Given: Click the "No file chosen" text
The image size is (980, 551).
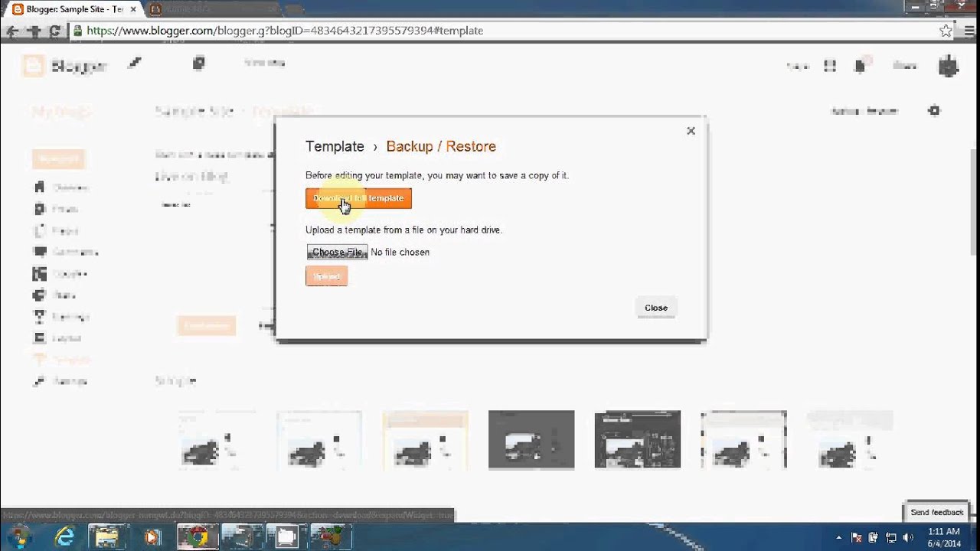Looking at the screenshot, I should coord(400,252).
